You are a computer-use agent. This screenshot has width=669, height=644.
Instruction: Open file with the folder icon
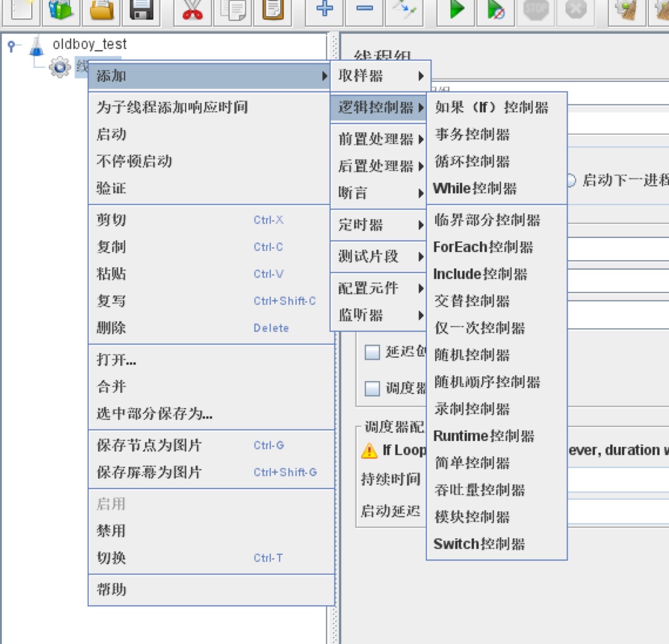(x=101, y=10)
